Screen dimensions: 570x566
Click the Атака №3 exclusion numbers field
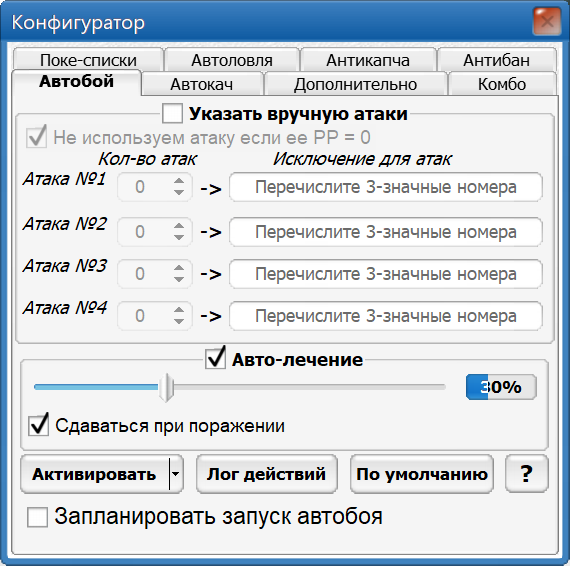[x=386, y=274]
